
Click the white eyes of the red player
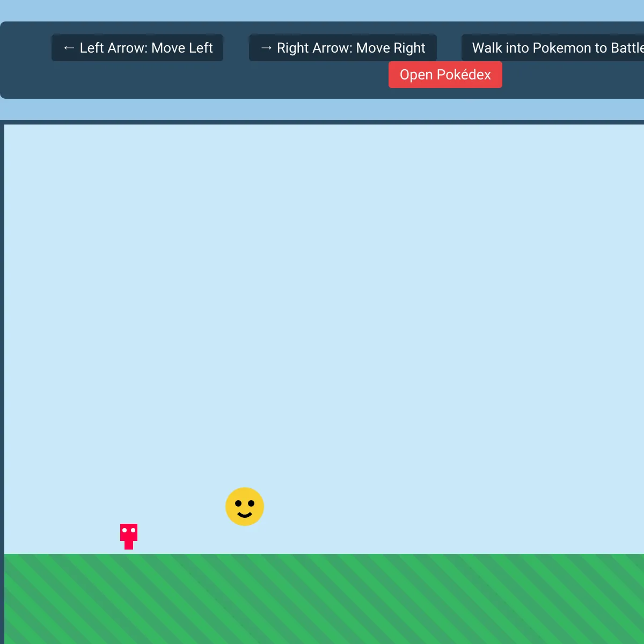tap(129, 530)
